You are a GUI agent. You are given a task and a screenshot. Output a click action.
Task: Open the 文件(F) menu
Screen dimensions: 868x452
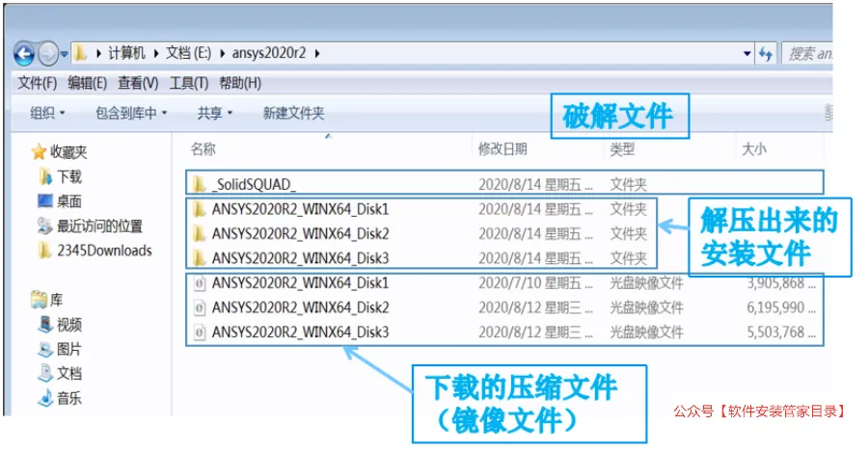pyautogui.click(x=37, y=83)
